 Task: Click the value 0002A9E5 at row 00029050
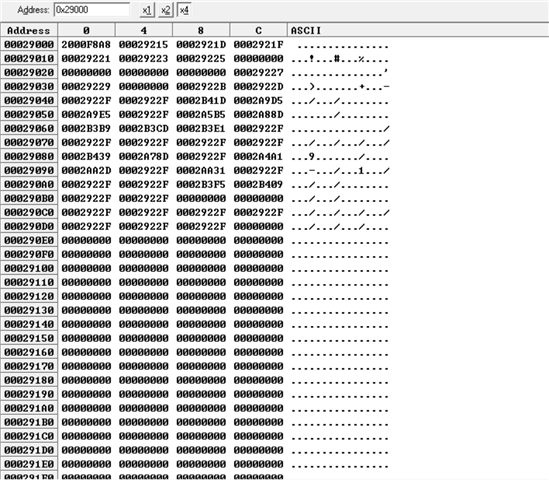pos(86,115)
